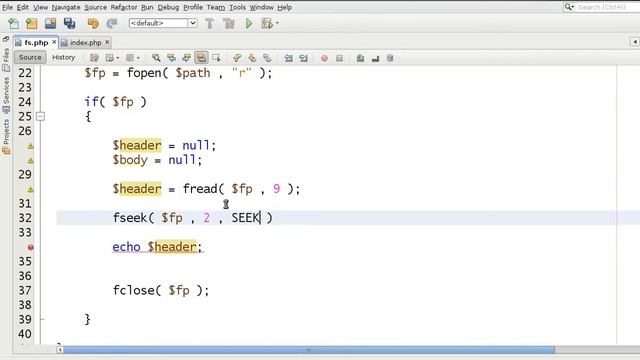Viewport: 640px width, 360px height.
Task: Click the Next Bookmark icon
Action: point(252,58)
